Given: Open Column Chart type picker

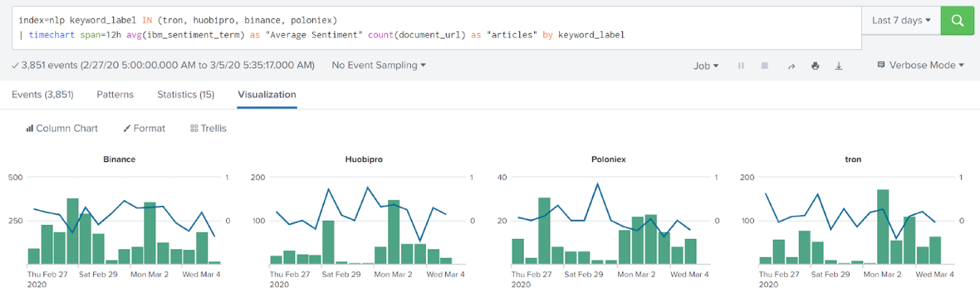Looking at the screenshot, I should 62,128.
